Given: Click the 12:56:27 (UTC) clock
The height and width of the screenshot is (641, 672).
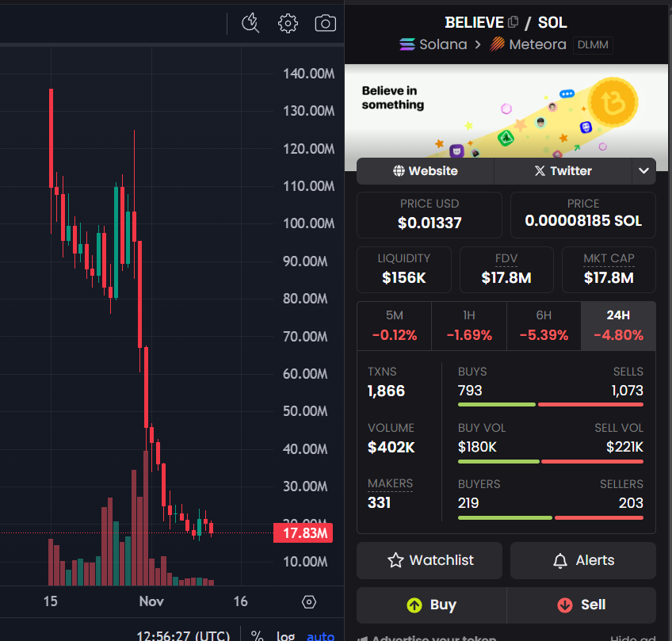Looking at the screenshot, I should 183,635.
